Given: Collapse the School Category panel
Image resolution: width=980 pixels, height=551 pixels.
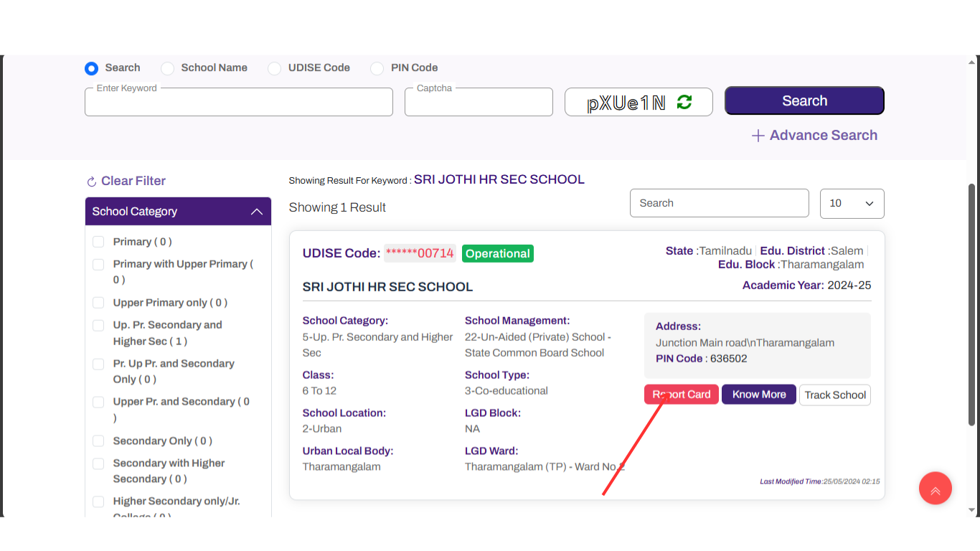Looking at the screenshot, I should click(257, 212).
